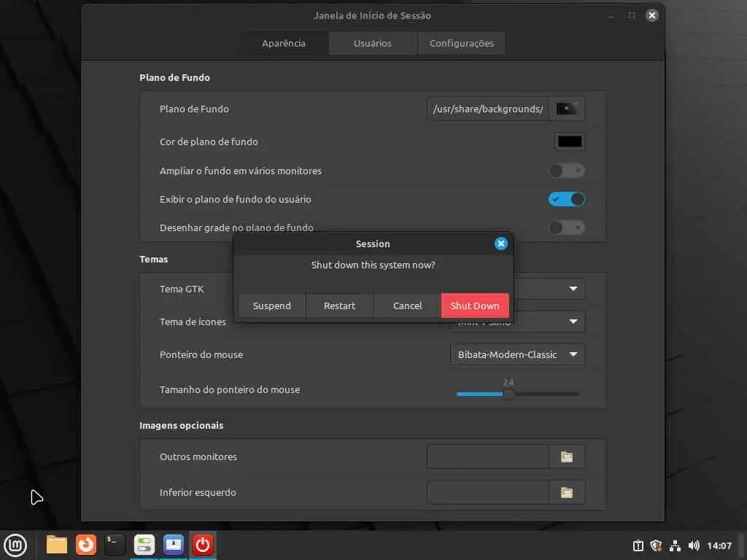Browse file for Inferior esquerdo image

(x=566, y=492)
